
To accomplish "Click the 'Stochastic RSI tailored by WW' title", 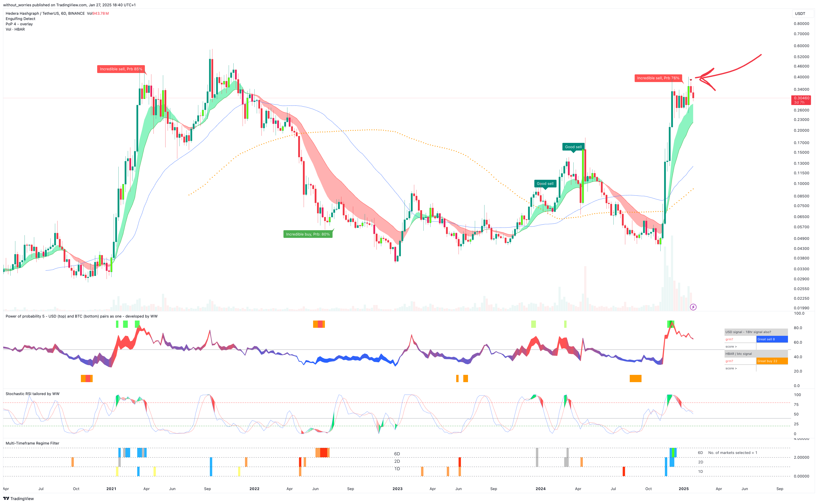I will coord(32,394).
